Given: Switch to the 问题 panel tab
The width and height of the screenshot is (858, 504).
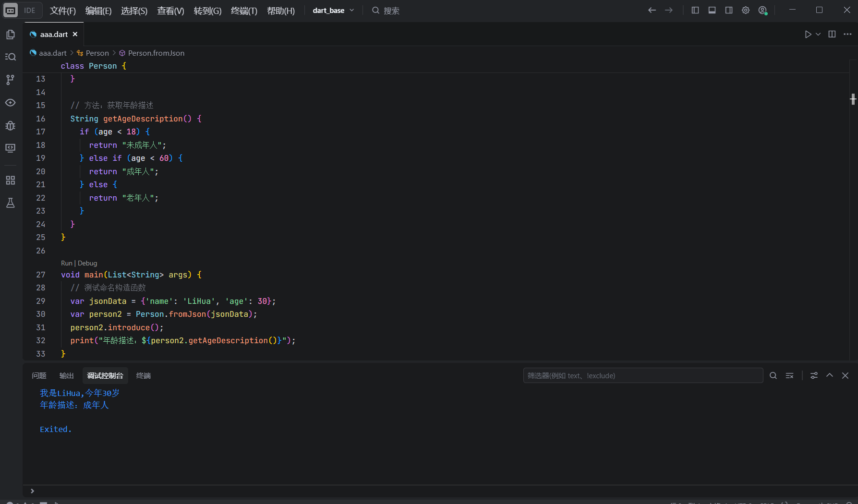Looking at the screenshot, I should tap(39, 375).
